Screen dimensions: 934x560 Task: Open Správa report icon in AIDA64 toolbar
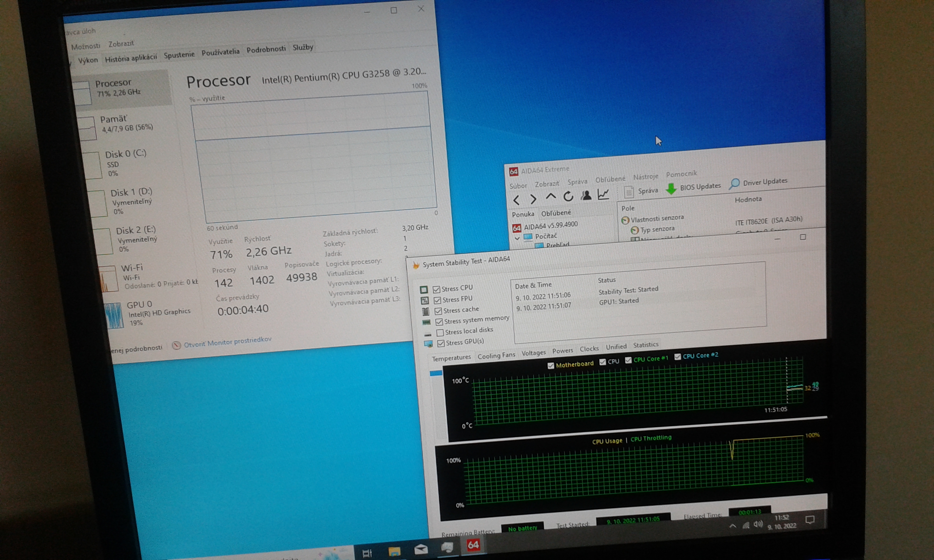pyautogui.click(x=629, y=192)
